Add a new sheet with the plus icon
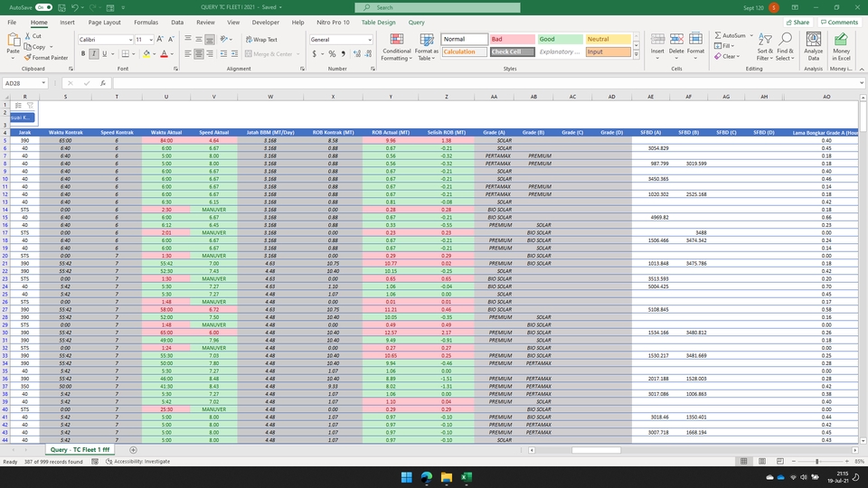868x488 pixels. pyautogui.click(x=133, y=450)
